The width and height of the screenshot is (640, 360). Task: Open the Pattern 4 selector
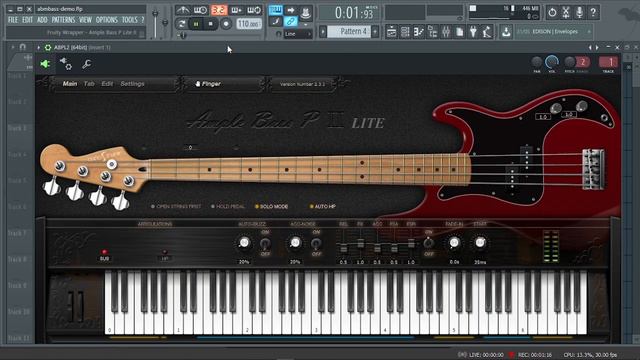[349, 31]
